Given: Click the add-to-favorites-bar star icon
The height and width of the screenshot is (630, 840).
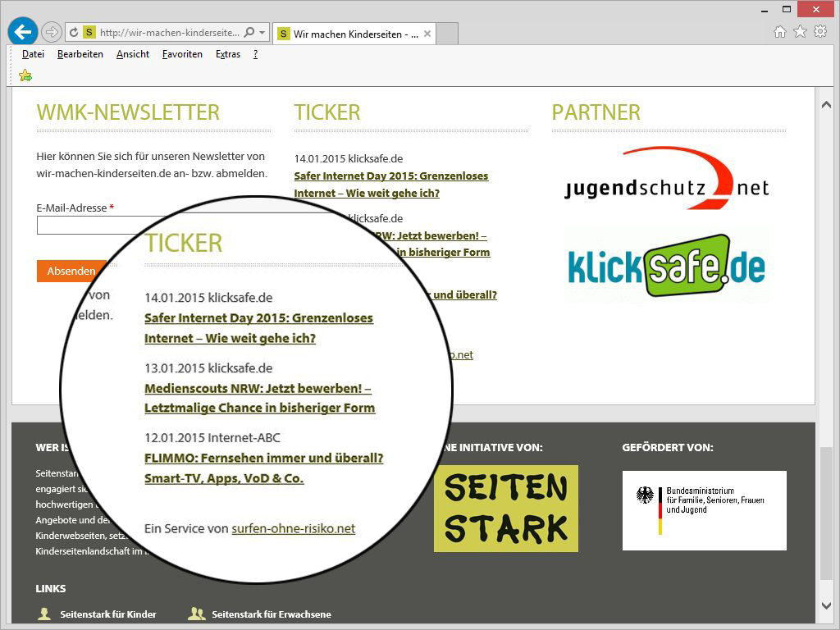Looking at the screenshot, I should click(25, 75).
